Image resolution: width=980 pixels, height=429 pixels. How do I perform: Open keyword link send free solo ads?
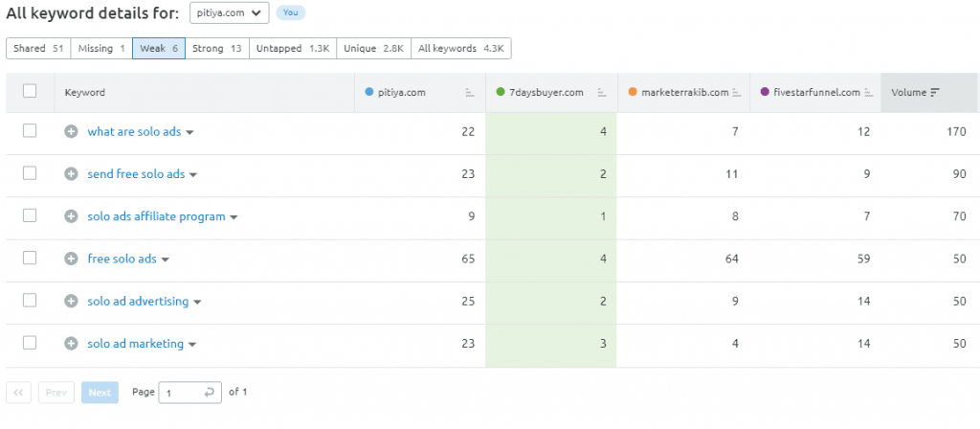coord(136,174)
